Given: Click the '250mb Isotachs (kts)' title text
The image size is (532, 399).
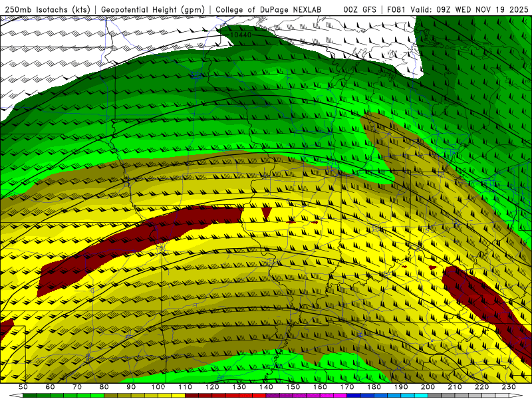Looking at the screenshot, I should (47, 10).
